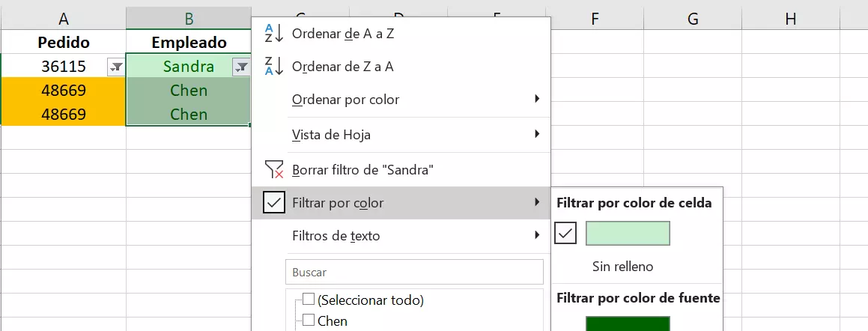The image size is (868, 331).
Task: Expand the Filtros de texto submenu arrow
Action: (537, 236)
